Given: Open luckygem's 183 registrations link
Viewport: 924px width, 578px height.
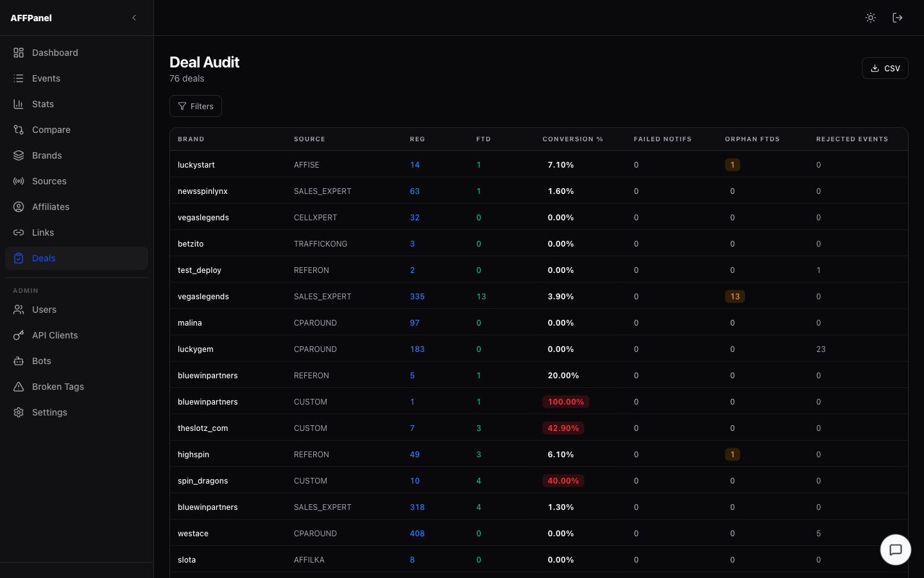Looking at the screenshot, I should click(417, 349).
